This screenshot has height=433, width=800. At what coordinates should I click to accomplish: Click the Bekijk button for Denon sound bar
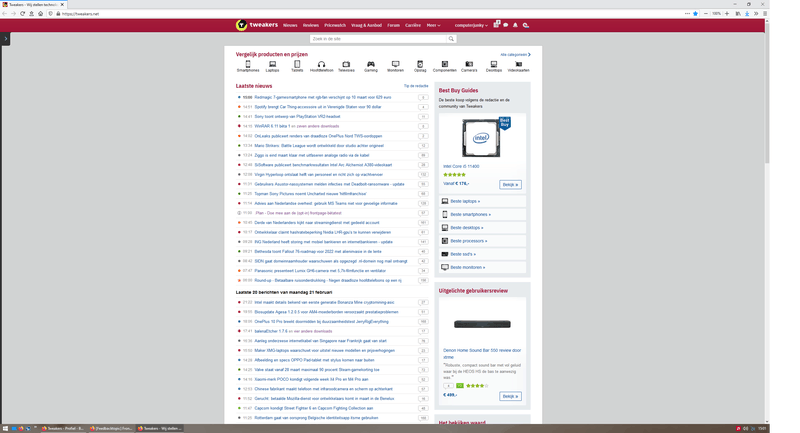click(510, 396)
